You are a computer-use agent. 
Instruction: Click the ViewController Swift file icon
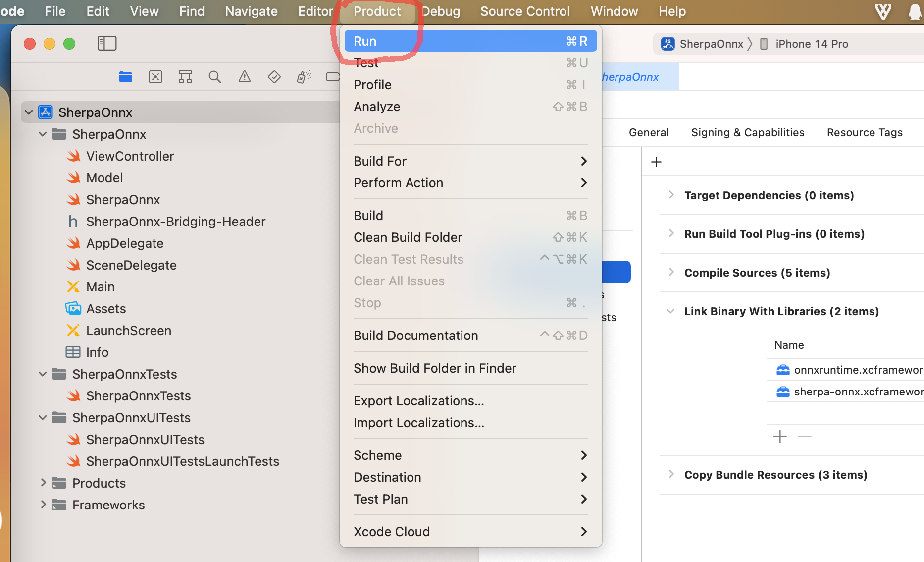pyautogui.click(x=74, y=156)
